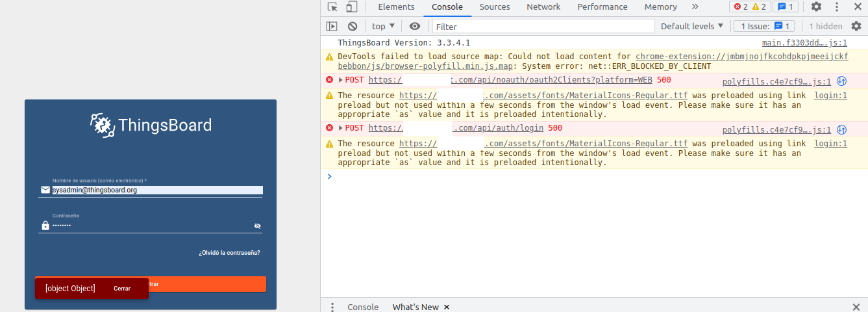The width and height of the screenshot is (868, 312).
Task: Expand the oauth2Clients POST error entry
Action: pos(341,80)
